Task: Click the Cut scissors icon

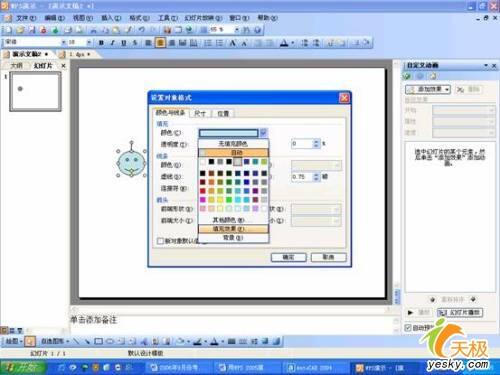Action: pos(94,30)
